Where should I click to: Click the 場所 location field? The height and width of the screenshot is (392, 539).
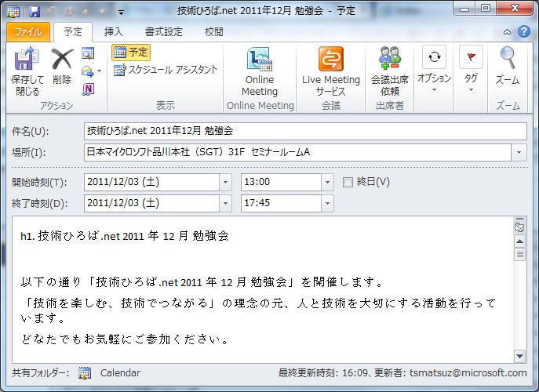(x=297, y=152)
